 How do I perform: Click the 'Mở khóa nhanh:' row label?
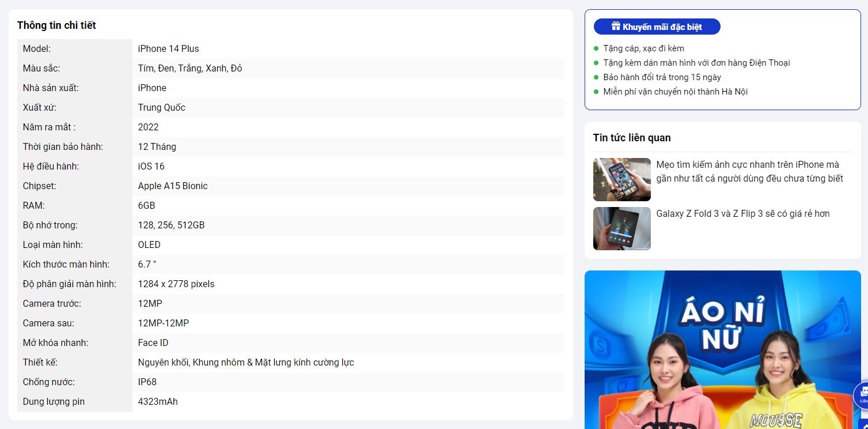(55, 343)
